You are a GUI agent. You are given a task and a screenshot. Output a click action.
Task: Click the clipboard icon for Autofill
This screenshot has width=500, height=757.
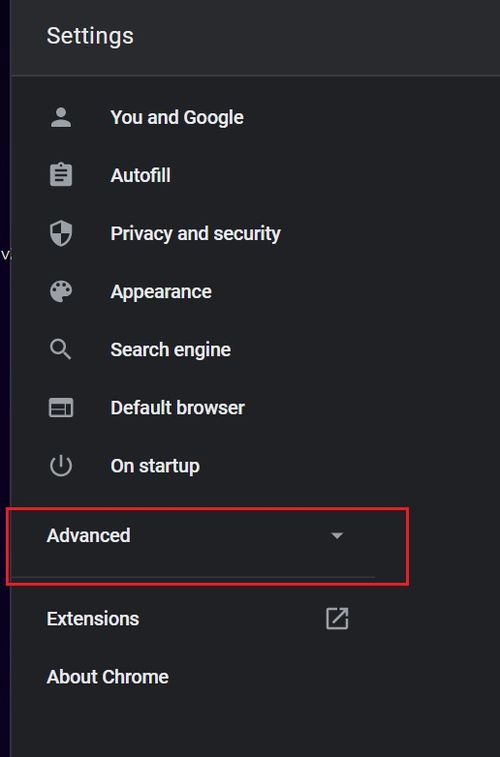click(x=61, y=175)
